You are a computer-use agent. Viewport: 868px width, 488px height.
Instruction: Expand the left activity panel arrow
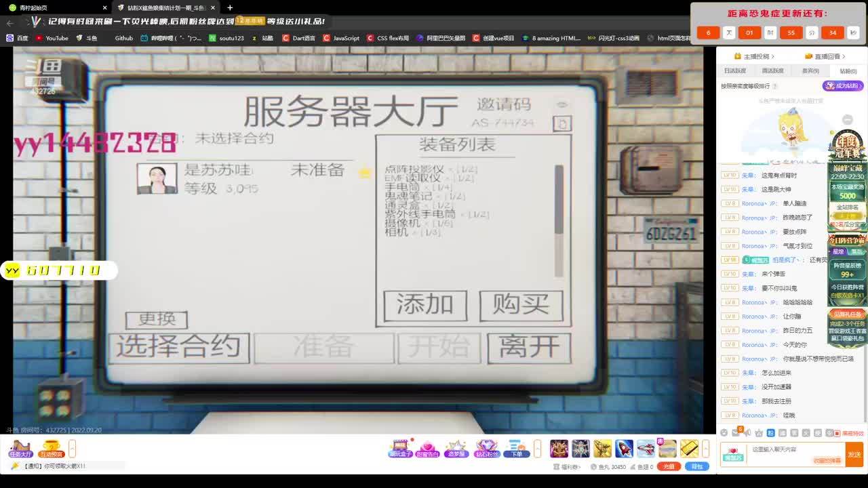point(72,449)
